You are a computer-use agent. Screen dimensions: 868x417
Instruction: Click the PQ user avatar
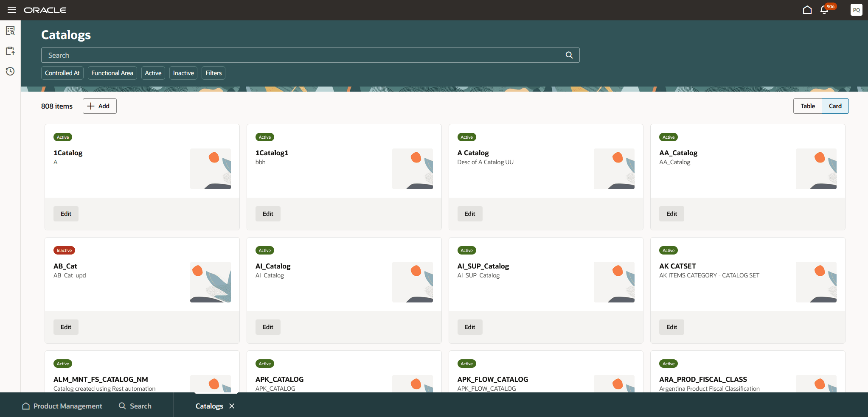point(856,10)
